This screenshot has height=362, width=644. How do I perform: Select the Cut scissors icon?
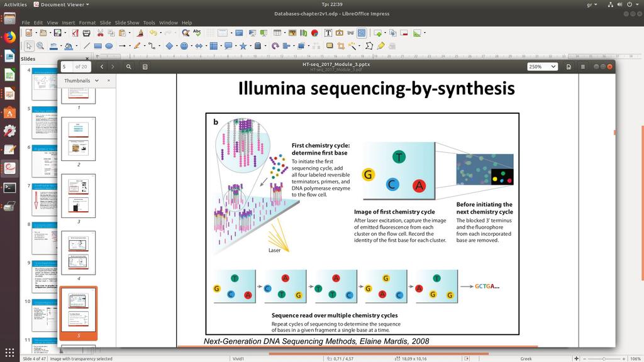click(x=100, y=33)
